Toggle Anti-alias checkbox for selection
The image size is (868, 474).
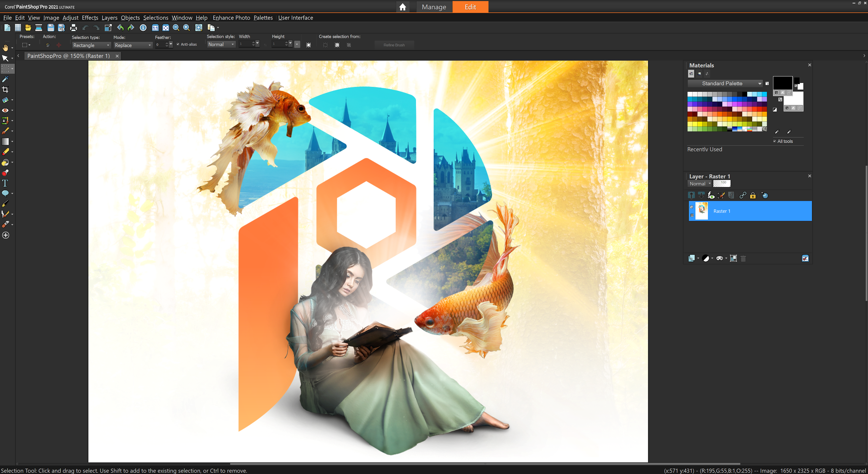[x=177, y=44]
